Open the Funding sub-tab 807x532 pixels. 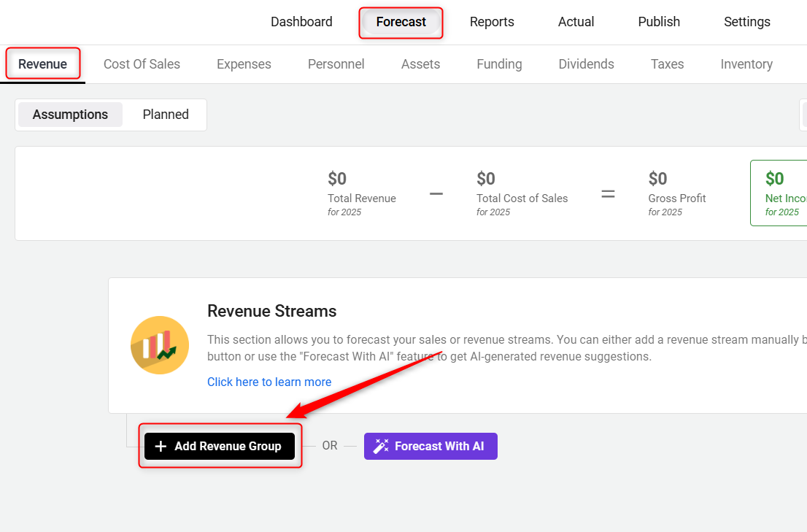(x=499, y=63)
